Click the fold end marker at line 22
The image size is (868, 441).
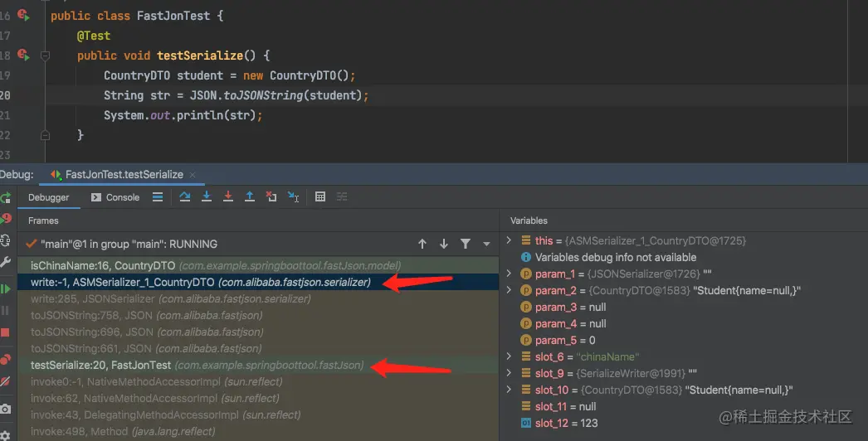[46, 134]
